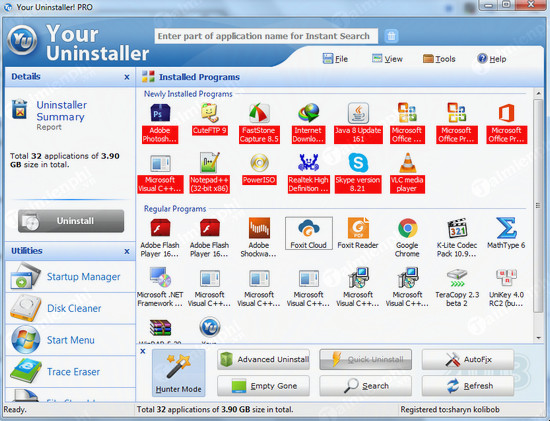Screen dimensions: 550x421
Task: Select the WinRAR program icon
Action: pyautogui.click(x=160, y=328)
